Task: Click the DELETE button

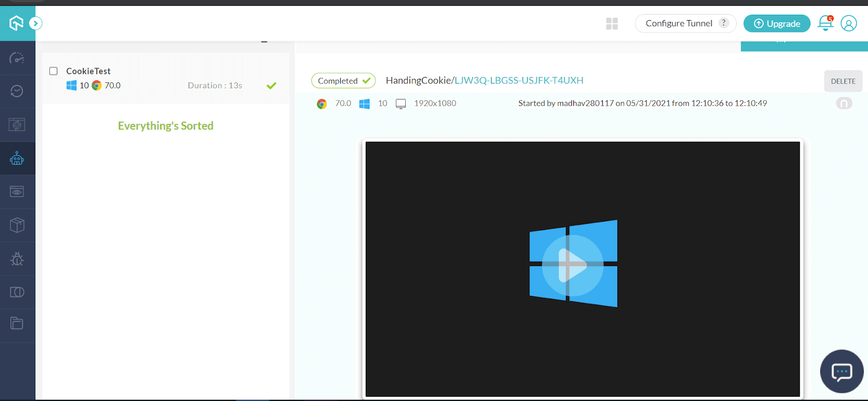Action: click(843, 81)
